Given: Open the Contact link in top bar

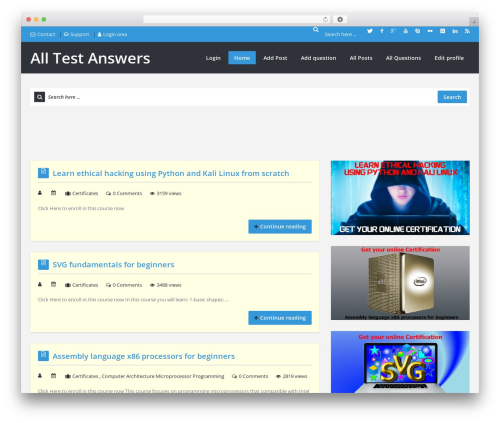Looking at the screenshot, I should click(43, 34).
